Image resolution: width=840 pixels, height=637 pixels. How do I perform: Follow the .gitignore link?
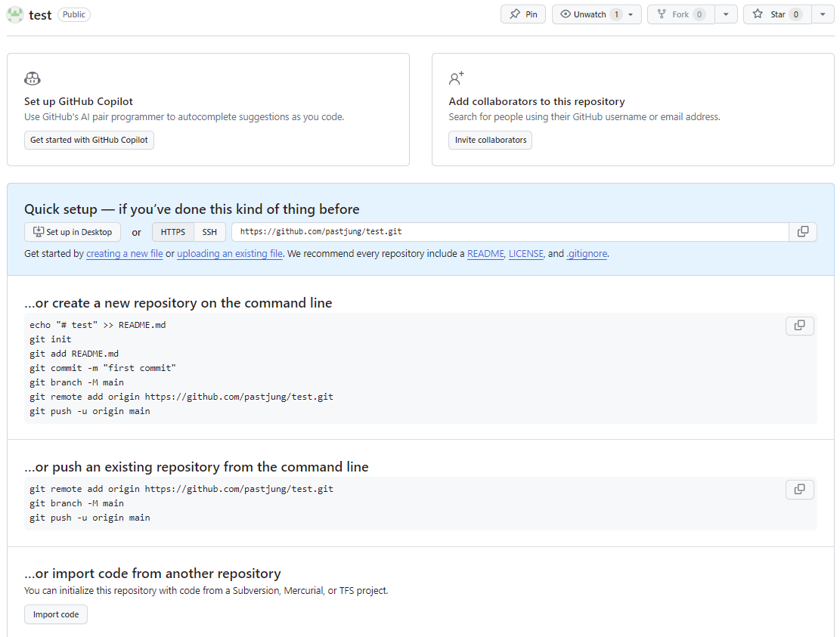[587, 253]
